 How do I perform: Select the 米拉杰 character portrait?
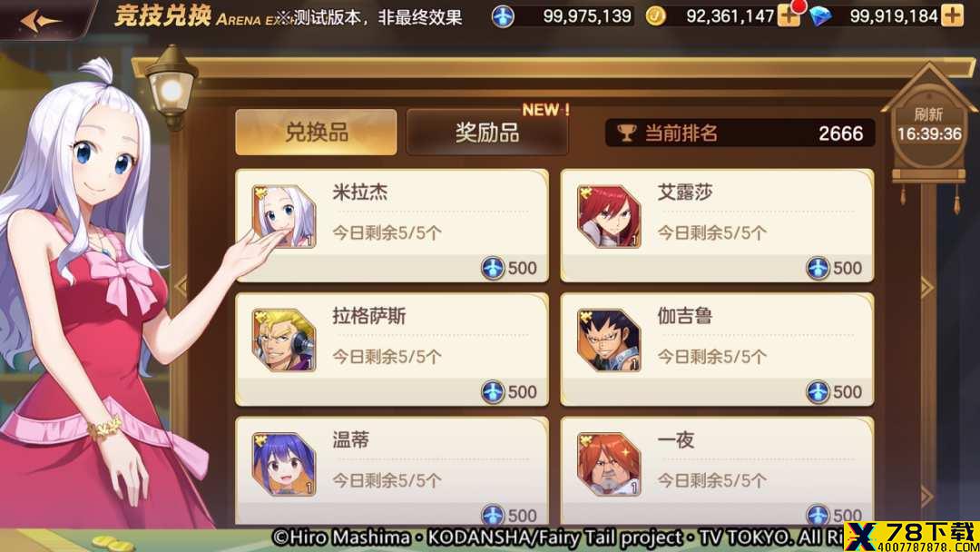tap(284, 216)
